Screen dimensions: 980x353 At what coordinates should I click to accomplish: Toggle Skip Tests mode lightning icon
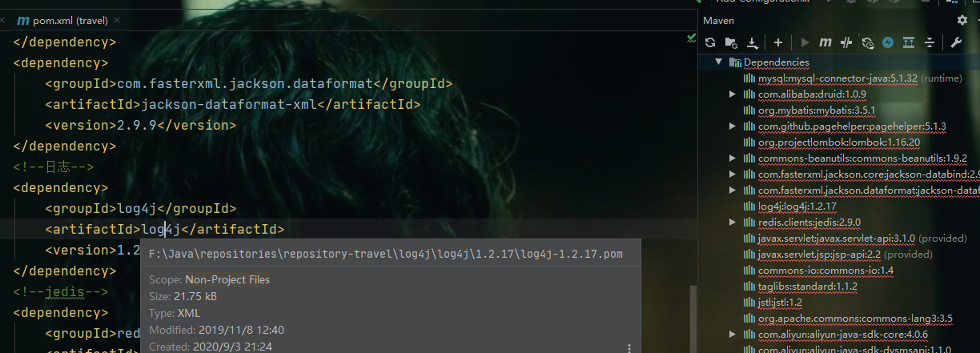pyautogui.click(x=888, y=42)
